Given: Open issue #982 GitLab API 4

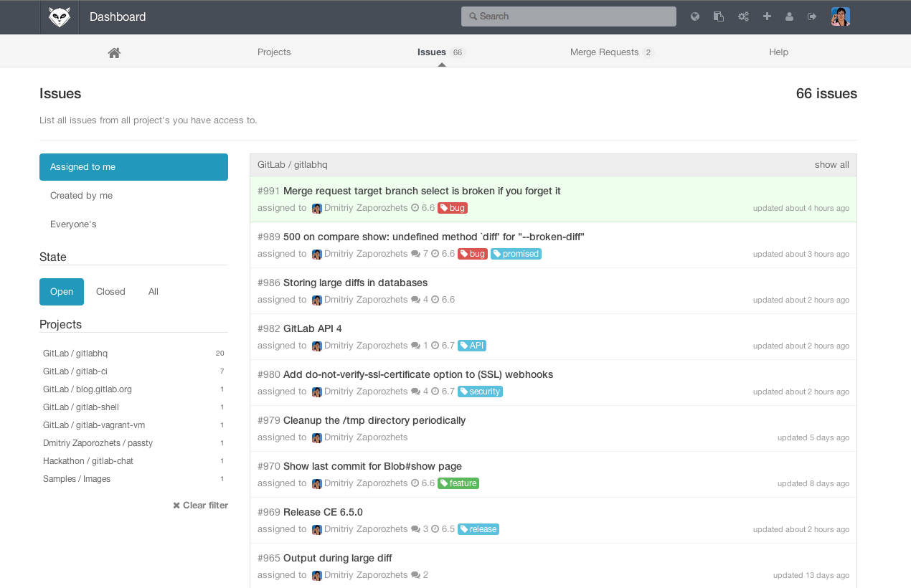Looking at the screenshot, I should 312,328.
